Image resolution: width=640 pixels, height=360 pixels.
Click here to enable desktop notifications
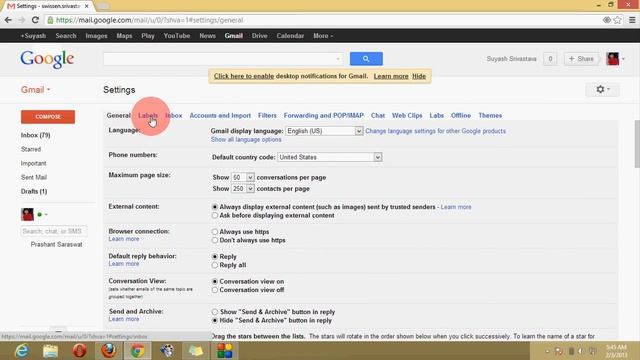point(244,76)
